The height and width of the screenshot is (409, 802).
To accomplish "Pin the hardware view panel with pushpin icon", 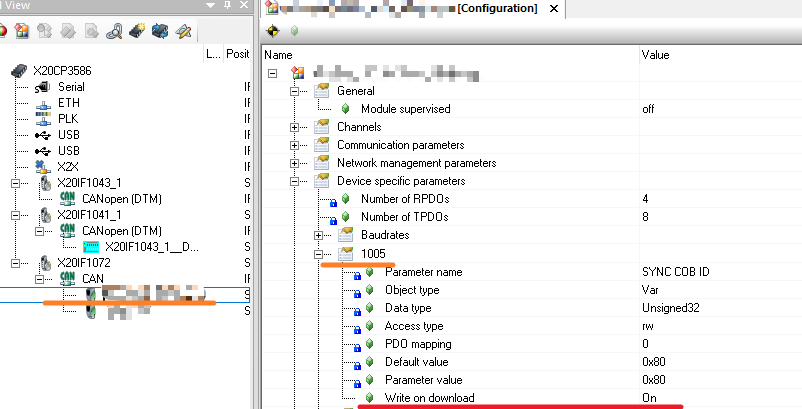I will (x=227, y=5).
